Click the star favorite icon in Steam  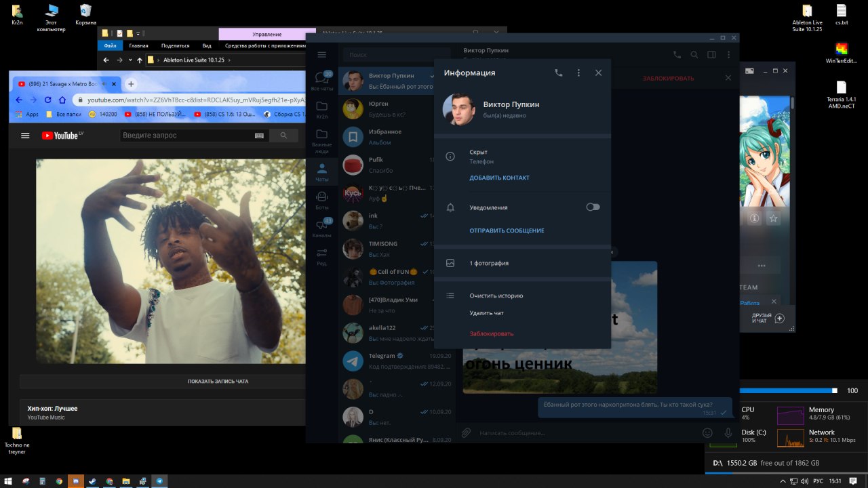pos(773,218)
